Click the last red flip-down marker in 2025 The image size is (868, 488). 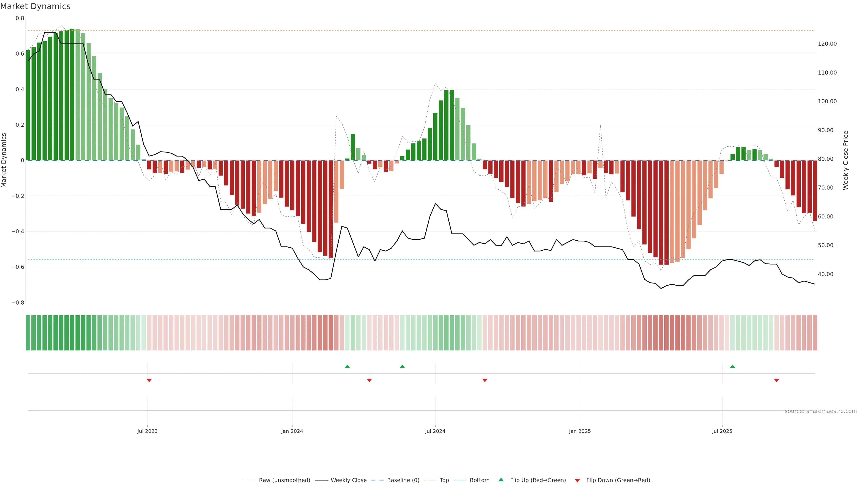(x=776, y=380)
